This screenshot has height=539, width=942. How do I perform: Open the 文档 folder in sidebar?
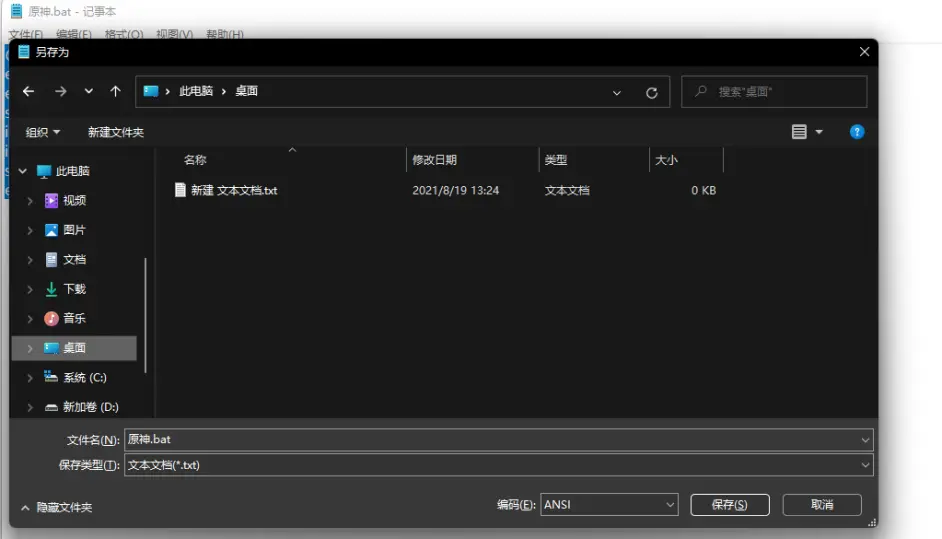(65, 260)
